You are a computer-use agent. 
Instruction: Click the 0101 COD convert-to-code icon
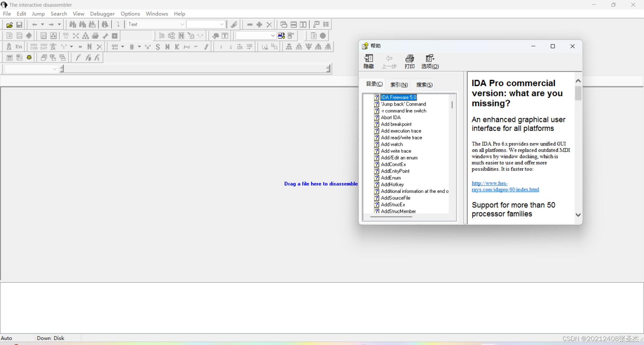(x=34, y=47)
